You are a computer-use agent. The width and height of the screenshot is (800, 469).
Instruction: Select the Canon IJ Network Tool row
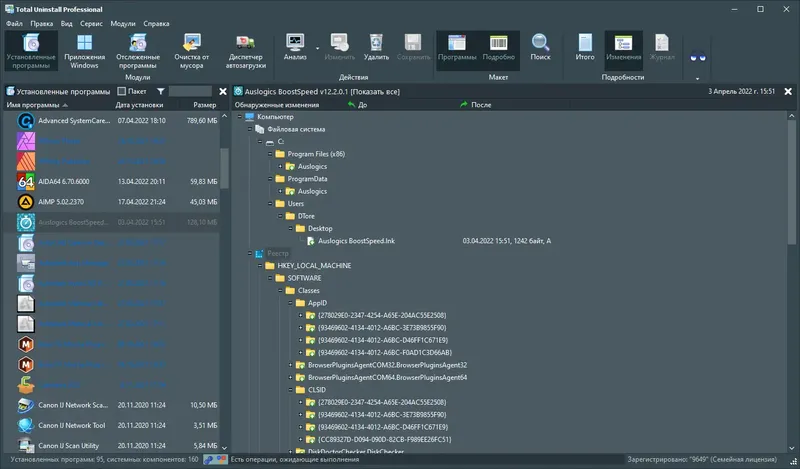pos(112,425)
